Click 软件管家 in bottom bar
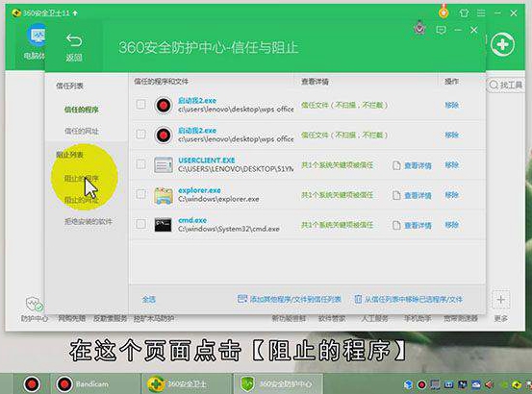The height and width of the screenshot is (394, 532). (x=332, y=318)
